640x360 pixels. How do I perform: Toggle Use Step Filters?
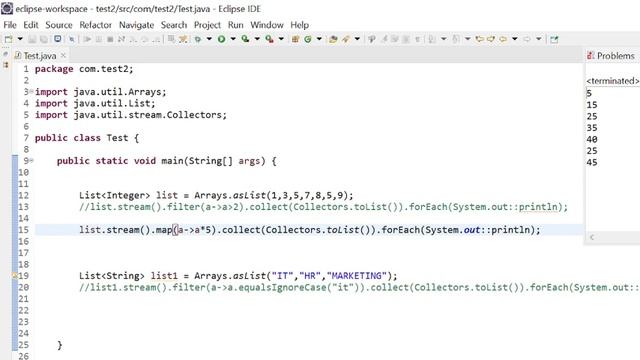[183, 39]
